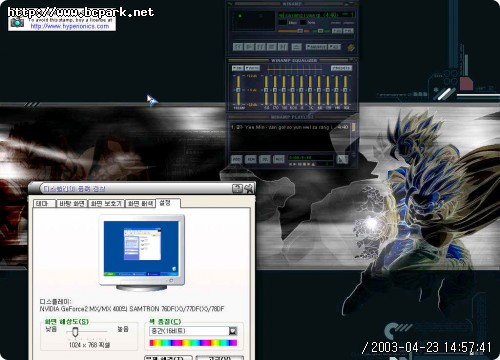The height and width of the screenshot is (360, 500).
Task: Open the 화면 보호기 tab
Action: 106,203
